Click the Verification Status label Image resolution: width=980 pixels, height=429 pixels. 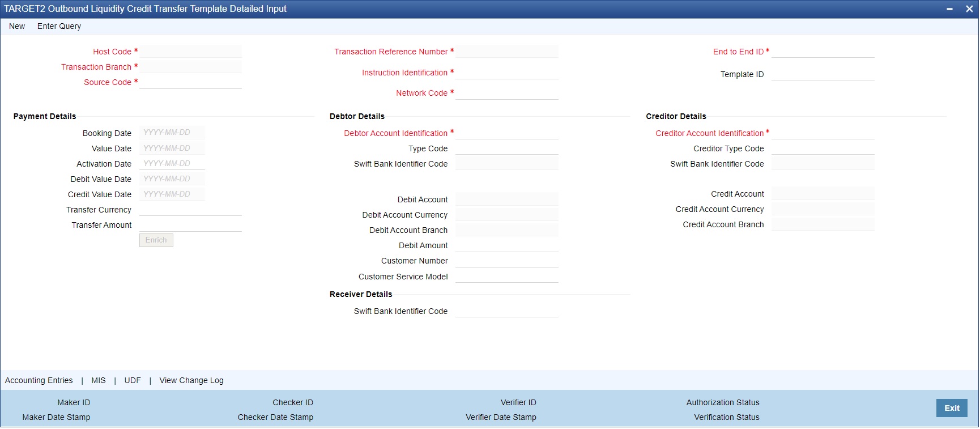point(727,417)
